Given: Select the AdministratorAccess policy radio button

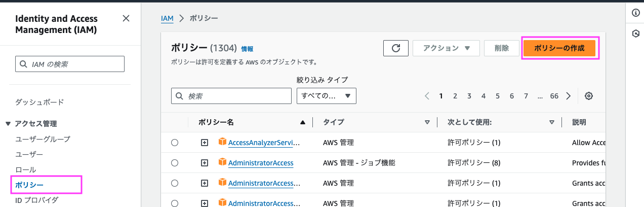Looking at the screenshot, I should coord(175,163).
